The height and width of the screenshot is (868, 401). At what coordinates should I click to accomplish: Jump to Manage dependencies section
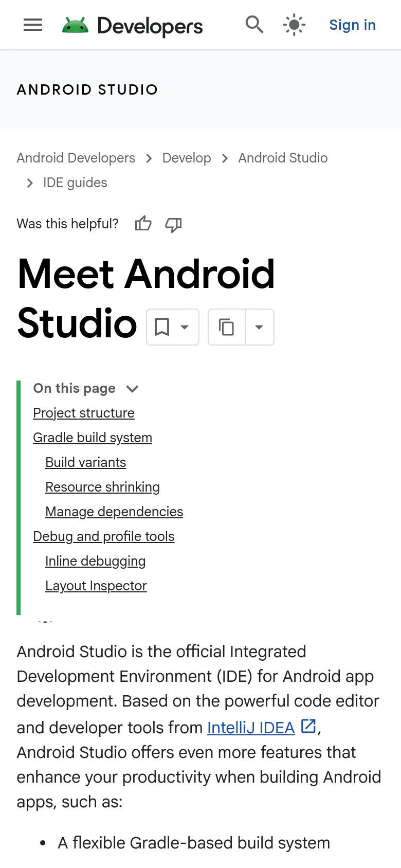[114, 512]
